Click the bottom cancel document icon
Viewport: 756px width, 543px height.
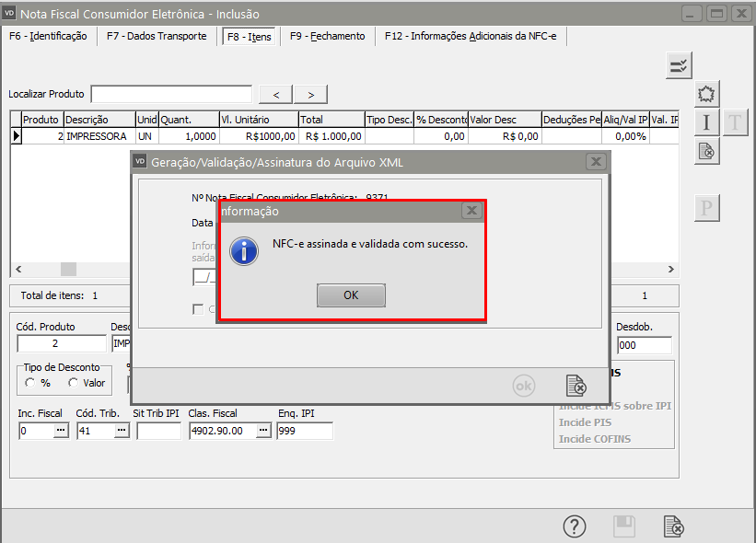(x=673, y=526)
